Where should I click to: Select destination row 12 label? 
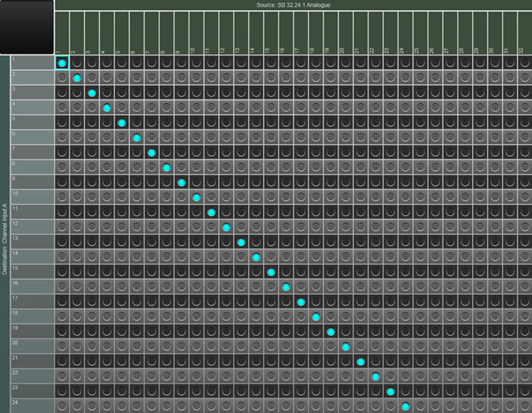[x=32, y=228]
